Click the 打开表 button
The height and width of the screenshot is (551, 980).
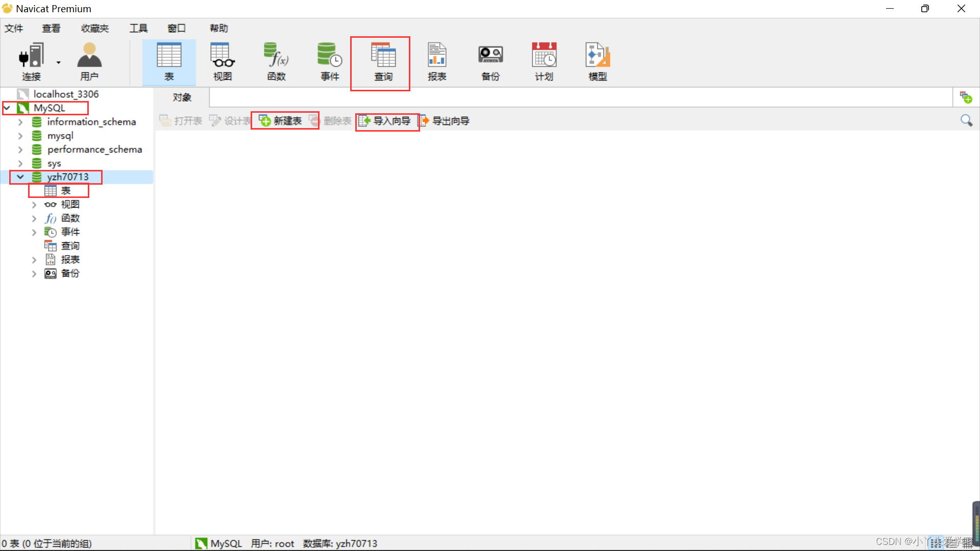pos(181,121)
